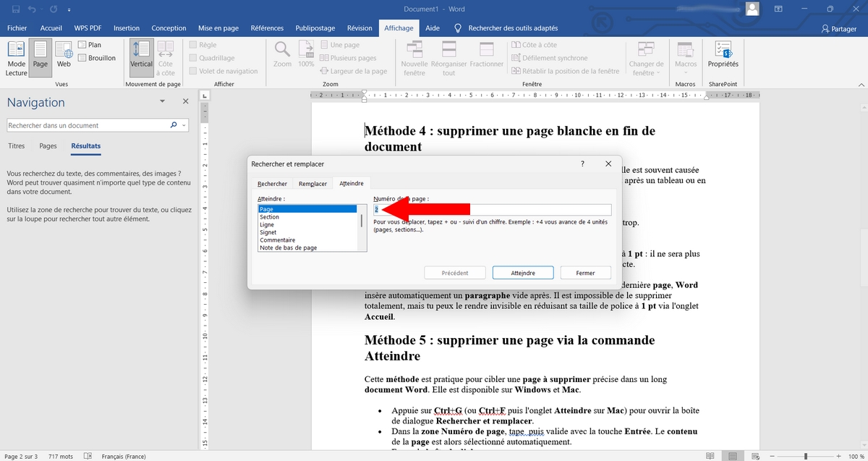Open the Accueil ribbon tab
This screenshot has width=868, height=461.
click(51, 28)
